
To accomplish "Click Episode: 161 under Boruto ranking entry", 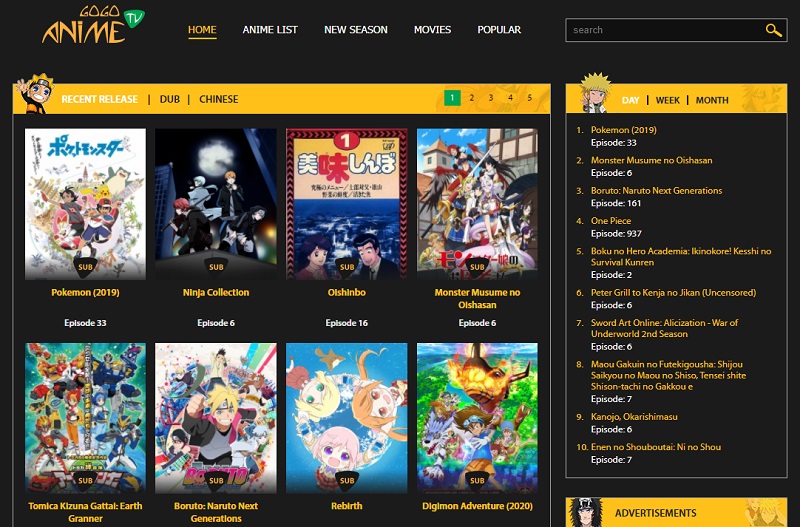I will [616, 203].
